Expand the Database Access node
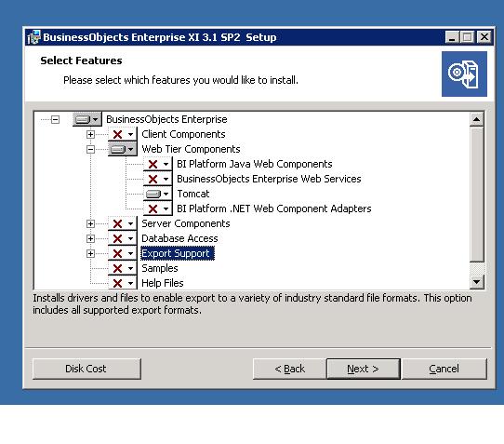Viewport: 504px width, 444px height. point(90,238)
